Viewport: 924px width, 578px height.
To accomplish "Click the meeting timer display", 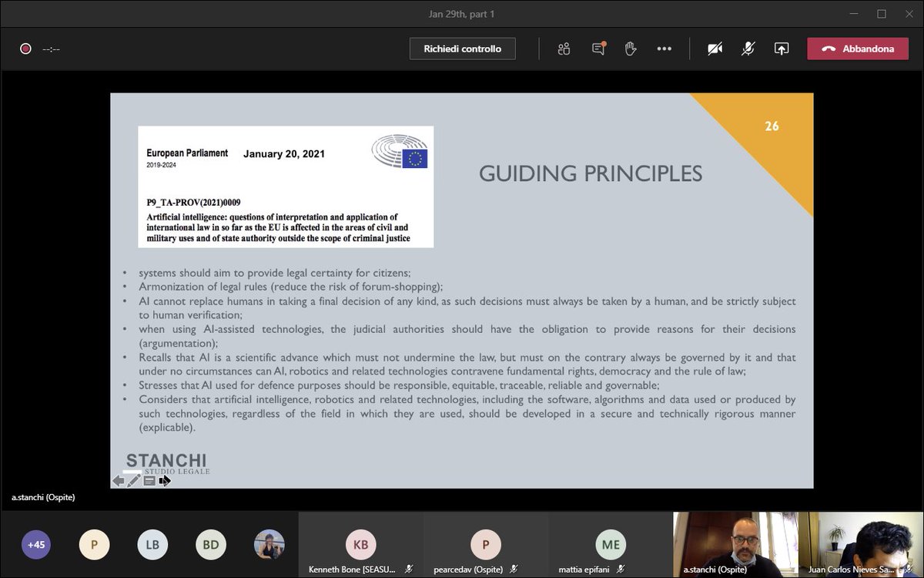I will (51, 49).
